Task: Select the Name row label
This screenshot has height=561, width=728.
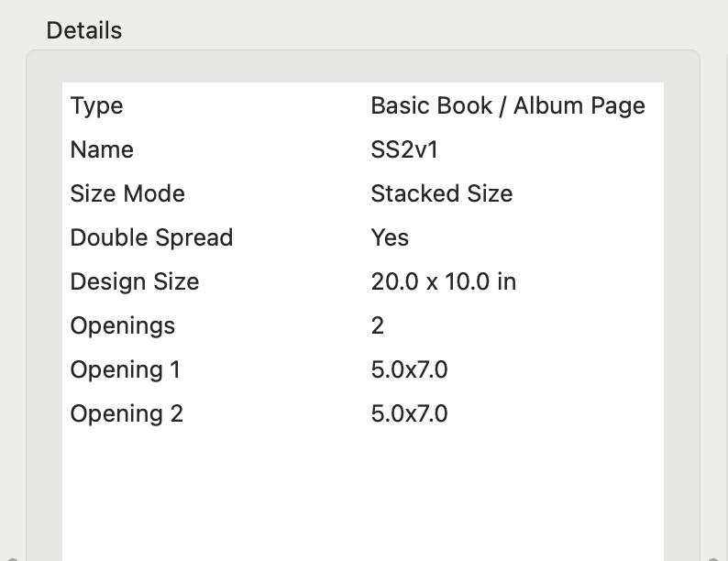Action: pos(102,149)
